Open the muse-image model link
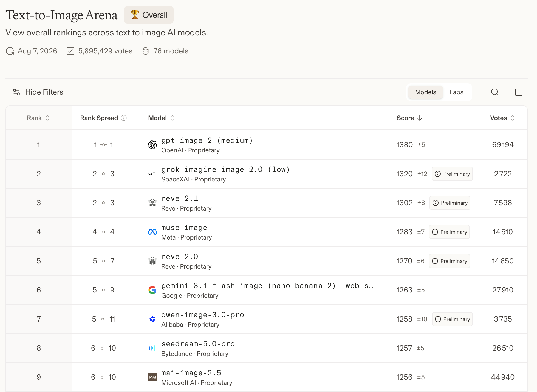 point(184,228)
